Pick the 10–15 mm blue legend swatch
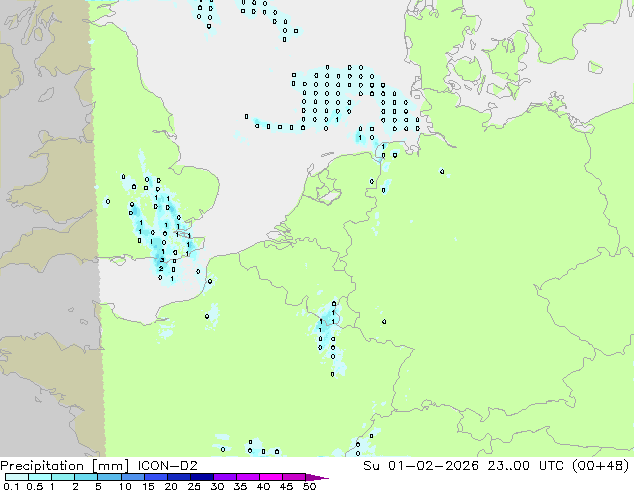This screenshot has height=490, width=634. 132,477
